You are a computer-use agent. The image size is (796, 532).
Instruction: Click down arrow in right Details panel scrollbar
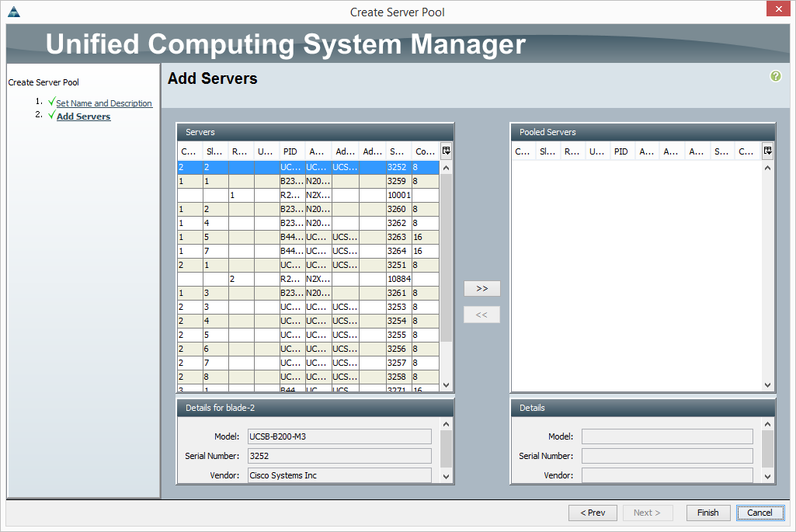click(x=767, y=476)
